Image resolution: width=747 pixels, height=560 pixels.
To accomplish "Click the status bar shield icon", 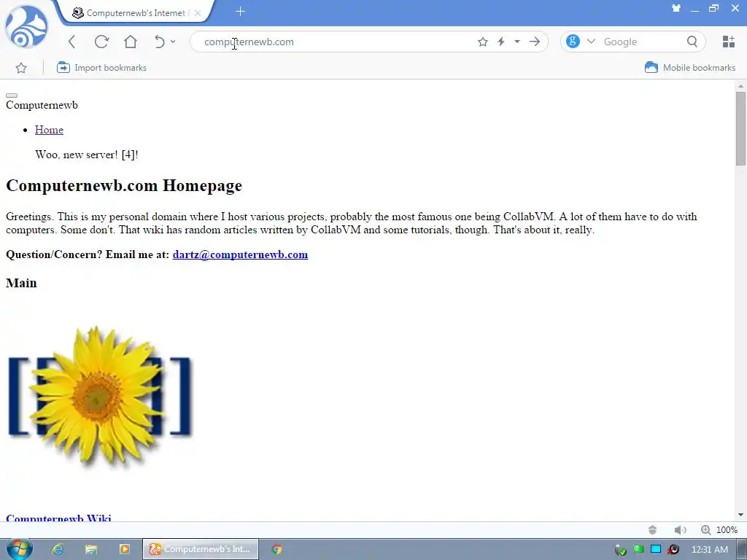I will click(653, 530).
